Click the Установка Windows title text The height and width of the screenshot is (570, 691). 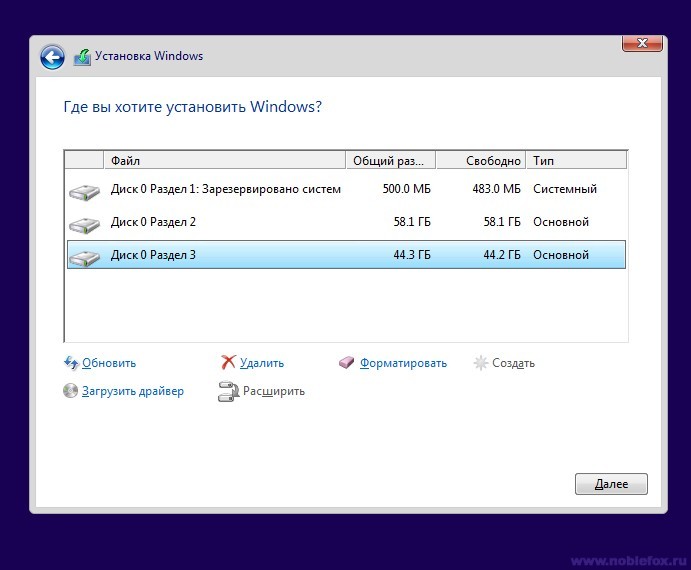click(x=149, y=56)
